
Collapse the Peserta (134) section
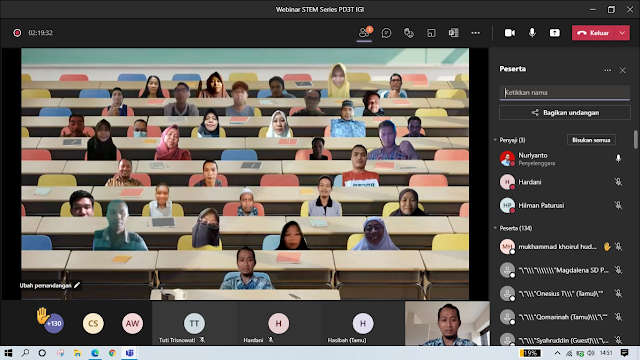pos(495,228)
